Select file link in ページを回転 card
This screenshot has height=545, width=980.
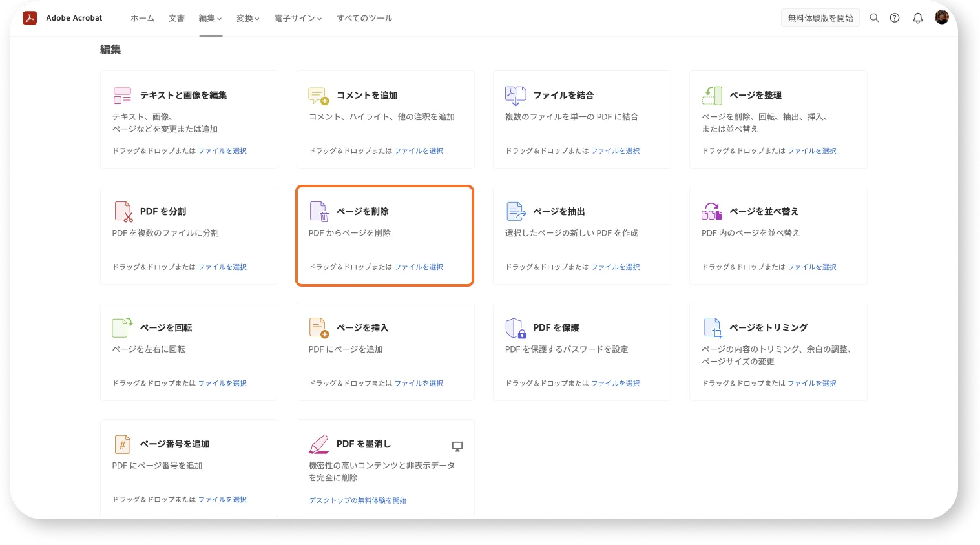tap(222, 383)
